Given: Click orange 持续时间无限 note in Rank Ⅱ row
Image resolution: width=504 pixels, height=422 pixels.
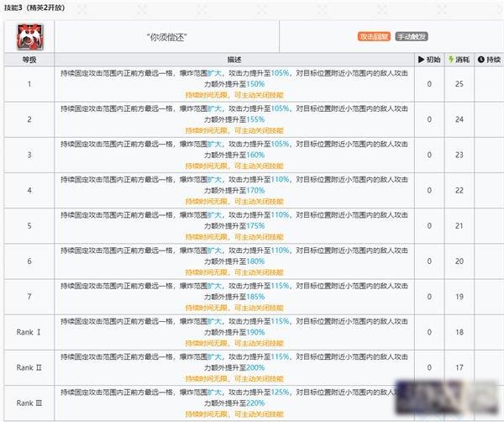Looking at the screenshot, I should tap(207, 379).
